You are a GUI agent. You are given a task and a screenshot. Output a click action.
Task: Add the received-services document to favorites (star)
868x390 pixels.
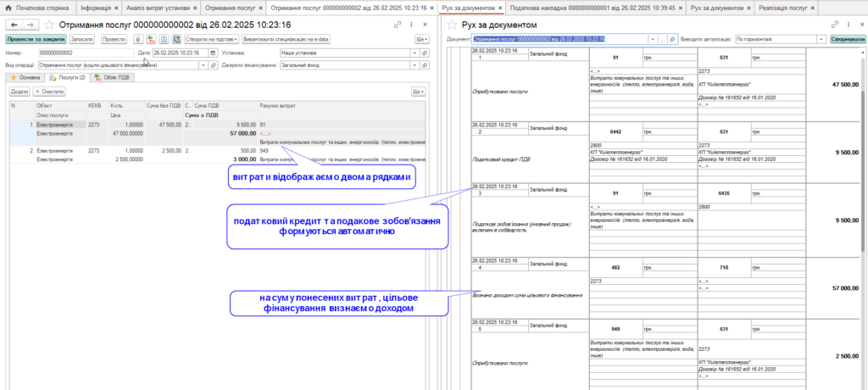tap(48, 25)
